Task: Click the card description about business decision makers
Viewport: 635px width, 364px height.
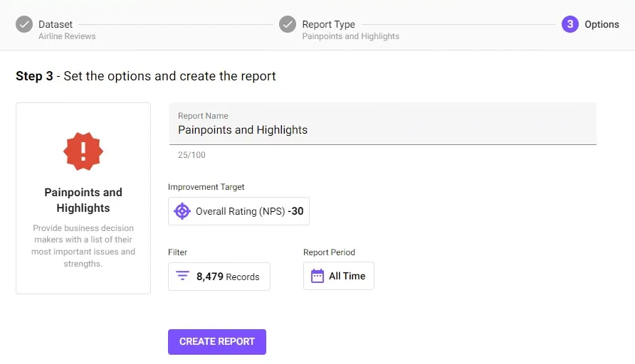Action: tap(83, 245)
